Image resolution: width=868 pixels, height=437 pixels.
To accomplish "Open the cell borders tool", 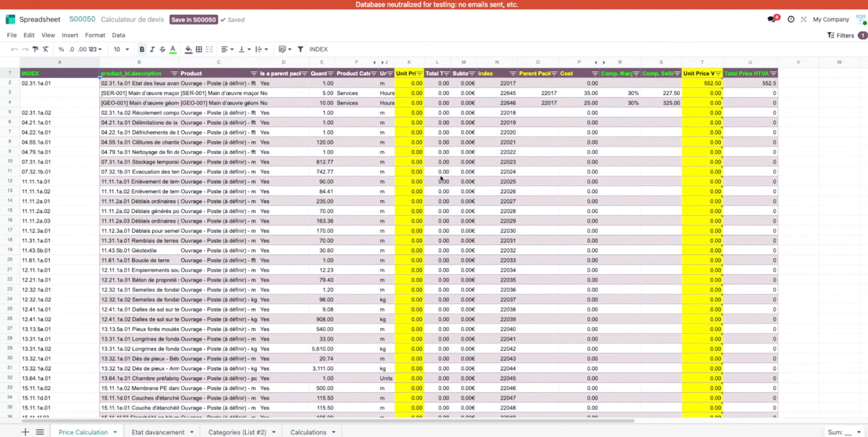I will 199,50.
